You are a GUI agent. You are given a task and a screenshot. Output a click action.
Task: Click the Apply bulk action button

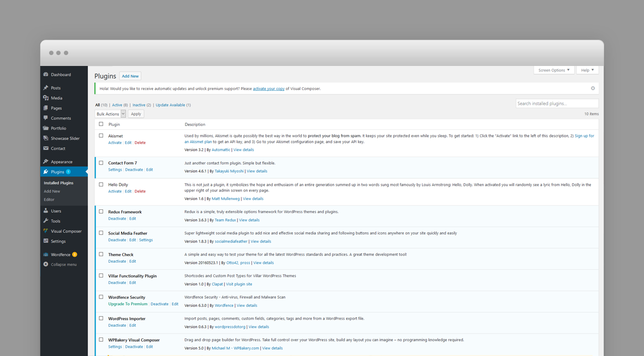pyautogui.click(x=136, y=114)
